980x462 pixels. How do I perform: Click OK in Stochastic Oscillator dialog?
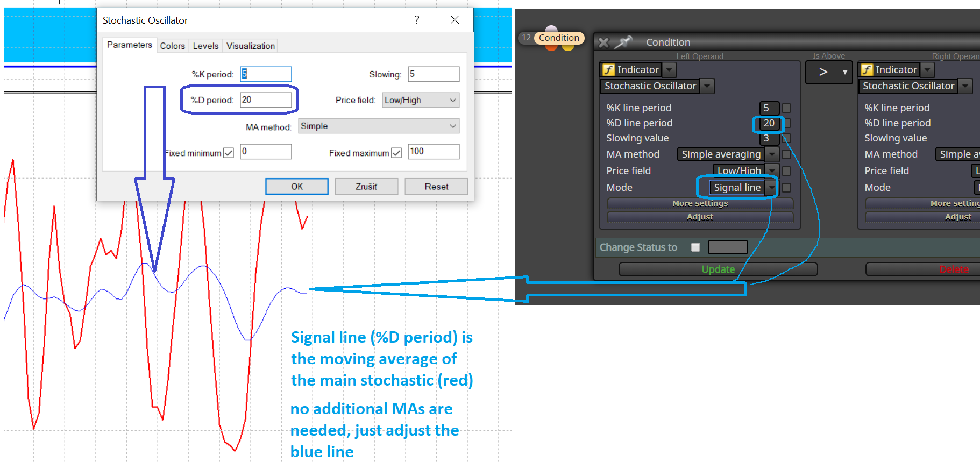pos(297,187)
